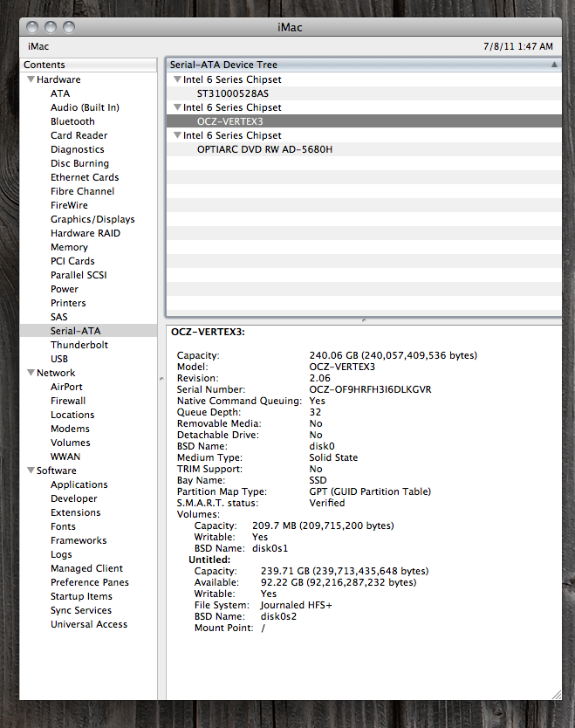The height and width of the screenshot is (728, 575).
Task: Select Card Reader in the sidebar
Action: coord(79,135)
